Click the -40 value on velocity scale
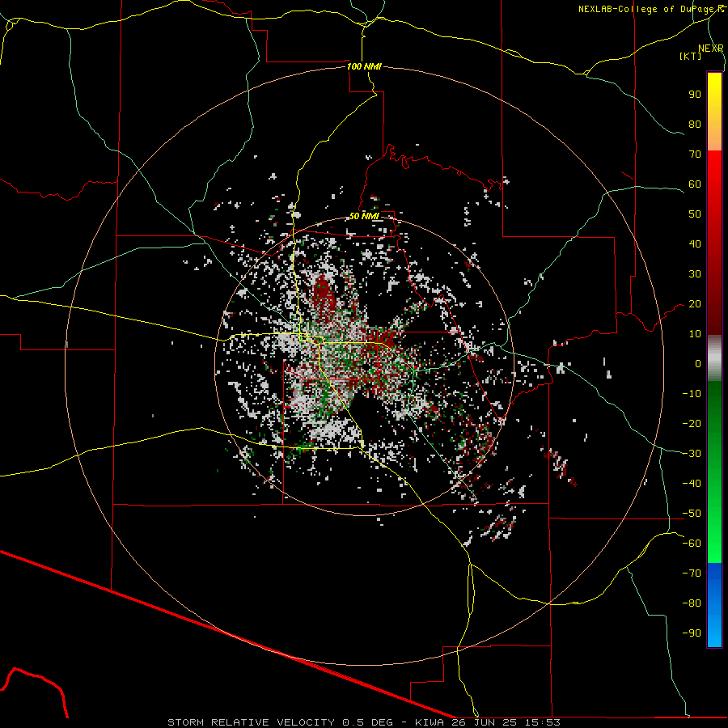 tap(692, 484)
